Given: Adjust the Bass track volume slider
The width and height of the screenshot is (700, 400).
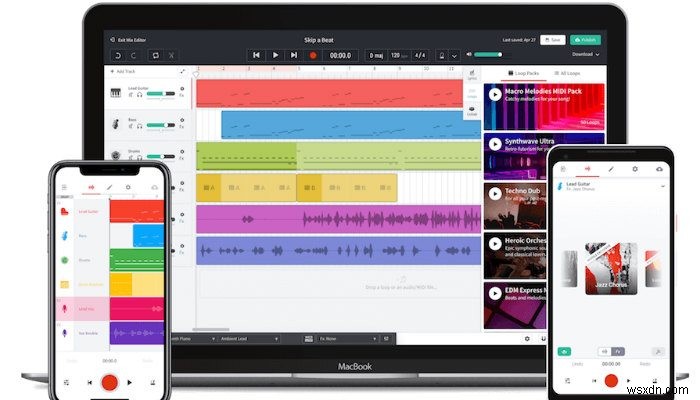Looking at the screenshot, I should tap(161, 125).
